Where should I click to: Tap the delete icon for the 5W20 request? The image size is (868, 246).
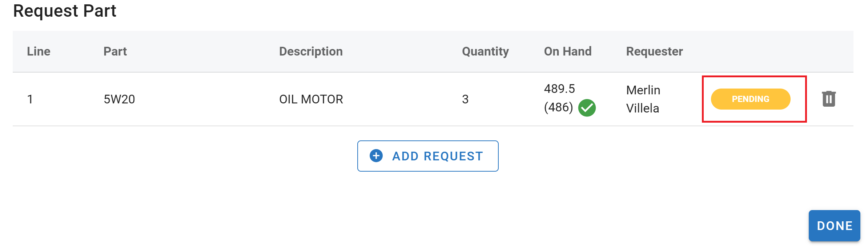coord(829,99)
